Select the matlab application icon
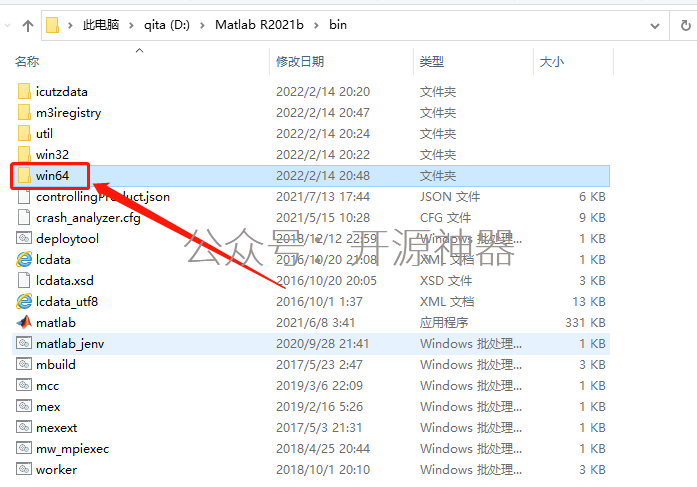The image size is (697, 487). coord(24,323)
